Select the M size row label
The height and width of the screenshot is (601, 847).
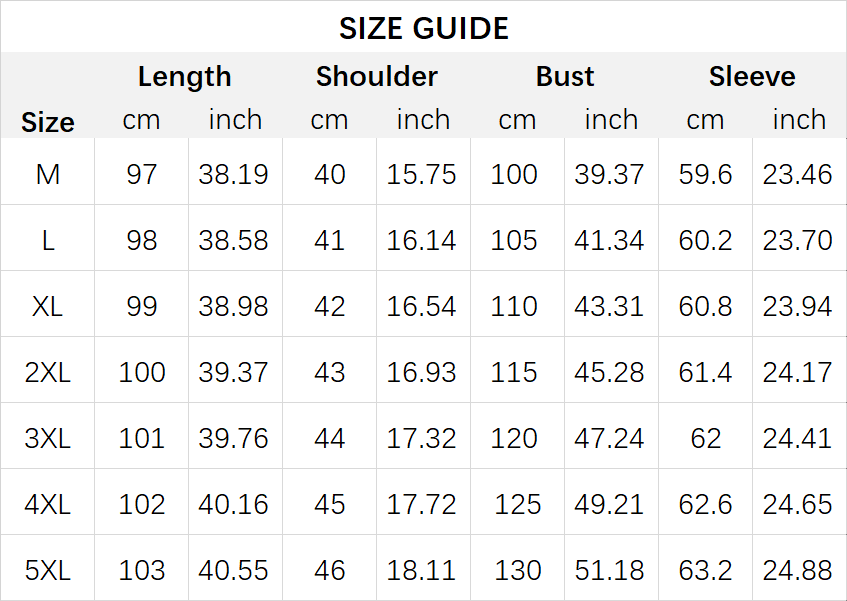48,174
